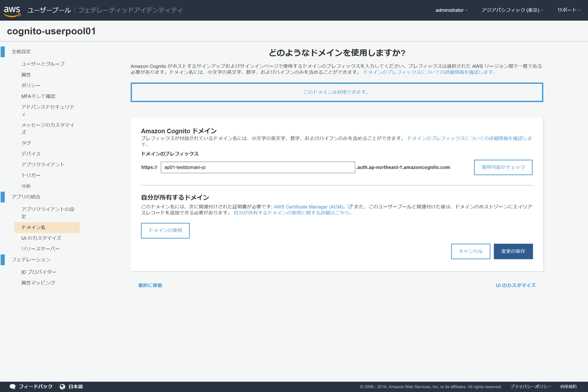Viewport: 588px width, 392px height.
Task: Open the サポート support dropdown
Action: (x=569, y=10)
